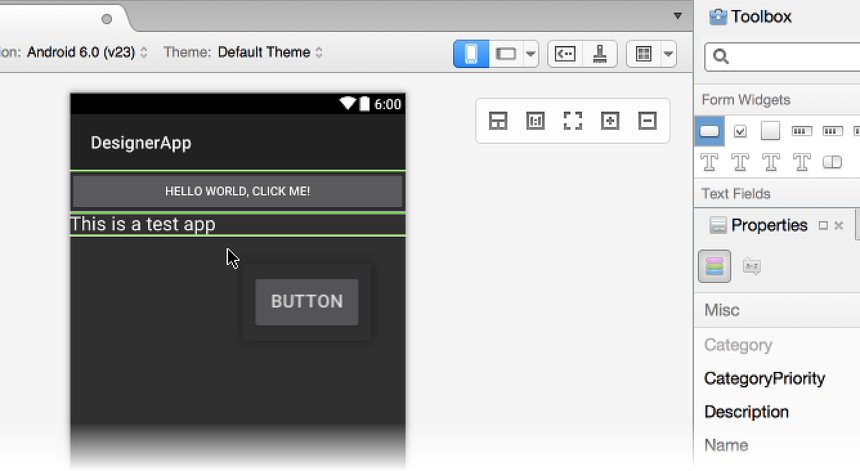This screenshot has height=471, width=860.
Task: Select text widget below the Button widget
Action: [x=710, y=162]
